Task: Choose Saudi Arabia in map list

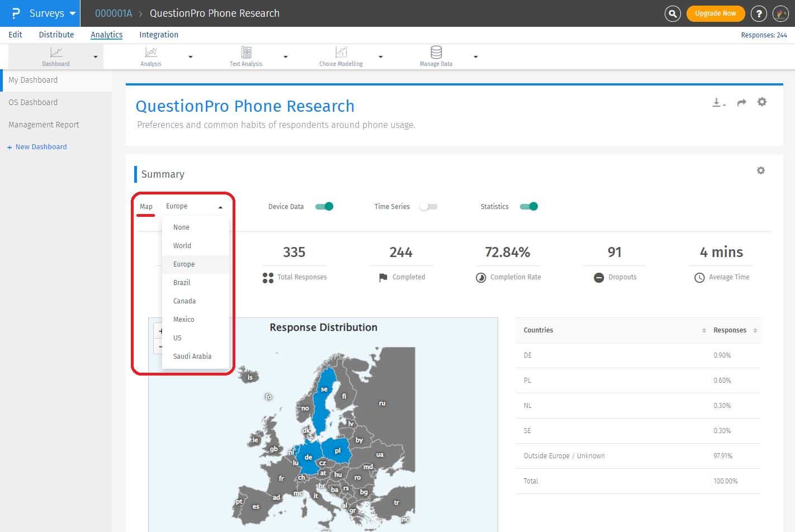Action: pyautogui.click(x=192, y=357)
